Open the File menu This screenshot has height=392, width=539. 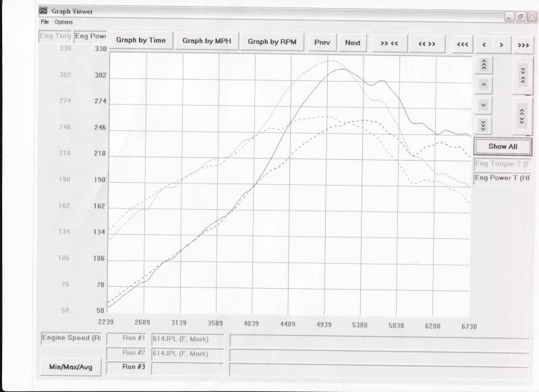click(x=45, y=22)
